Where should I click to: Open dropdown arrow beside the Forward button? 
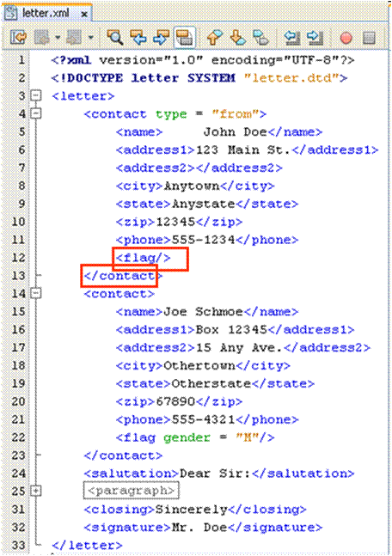(x=91, y=37)
